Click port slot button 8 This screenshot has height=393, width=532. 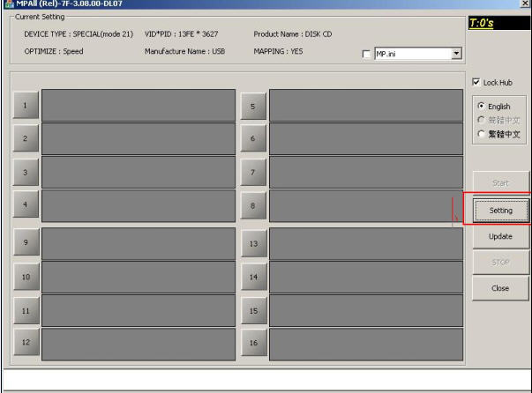[252, 206]
